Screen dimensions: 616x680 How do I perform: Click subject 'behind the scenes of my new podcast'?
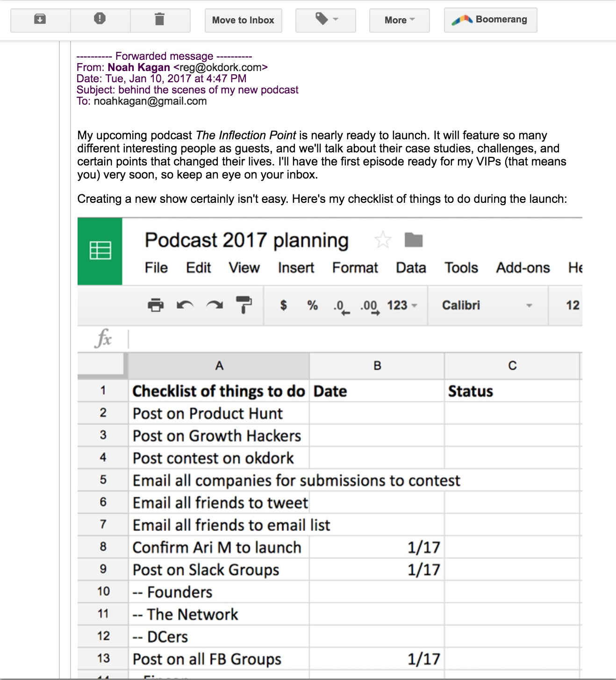pyautogui.click(x=208, y=90)
